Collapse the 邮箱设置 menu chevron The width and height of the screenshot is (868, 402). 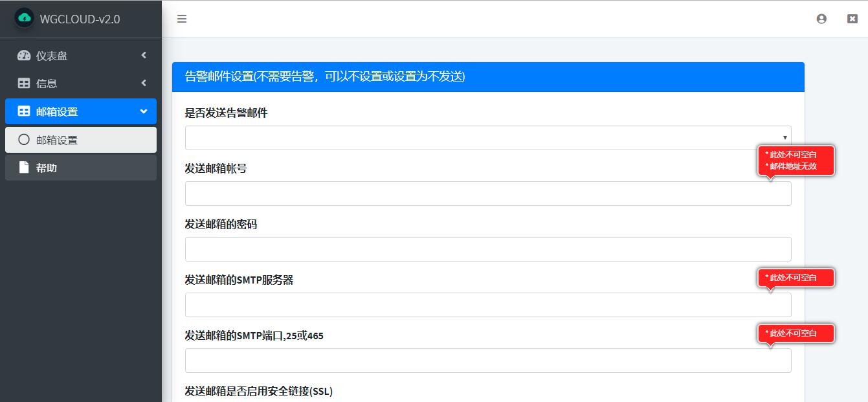point(144,111)
